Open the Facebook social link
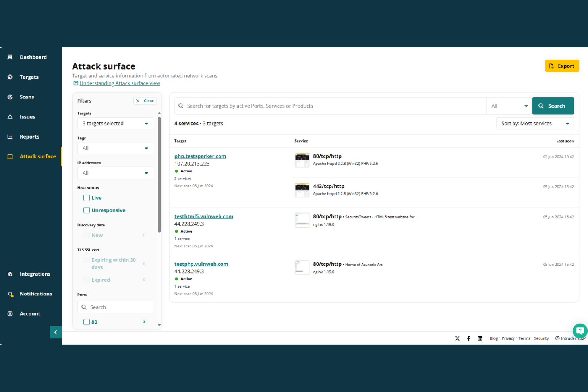Viewport: 588px width, 392px height. 468,338
